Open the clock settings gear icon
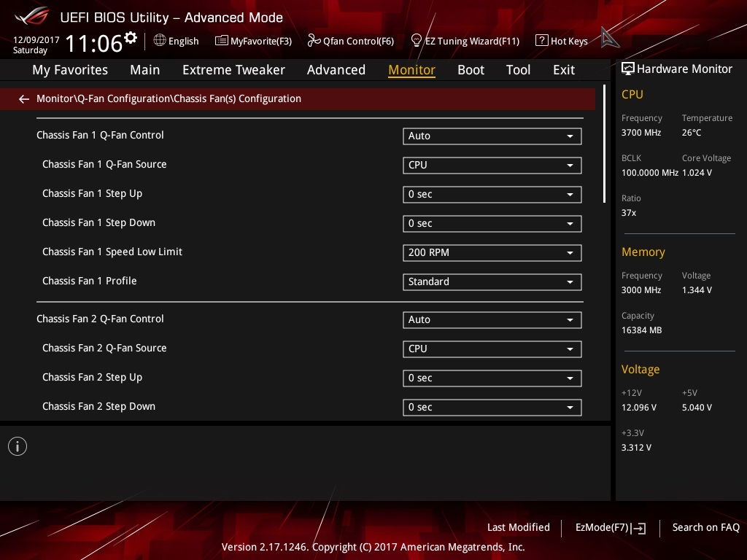 coord(131,38)
